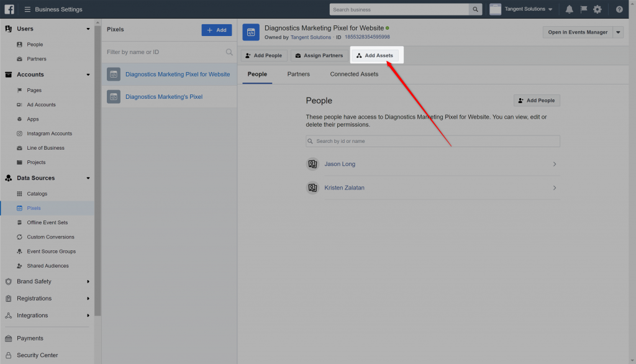Click the Brand Safety shield icon
Image resolution: width=636 pixels, height=364 pixels.
pos(9,281)
